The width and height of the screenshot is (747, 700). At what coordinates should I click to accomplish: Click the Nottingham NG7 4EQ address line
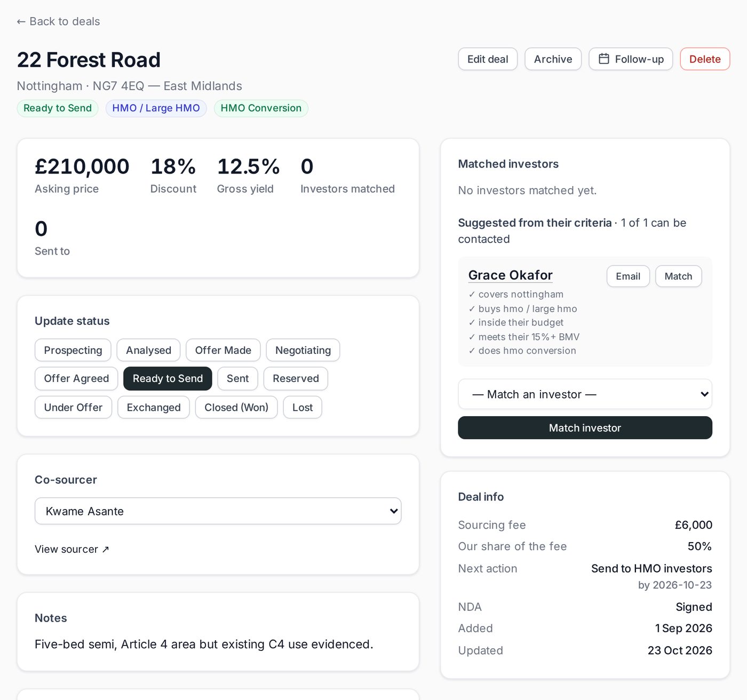[129, 86]
